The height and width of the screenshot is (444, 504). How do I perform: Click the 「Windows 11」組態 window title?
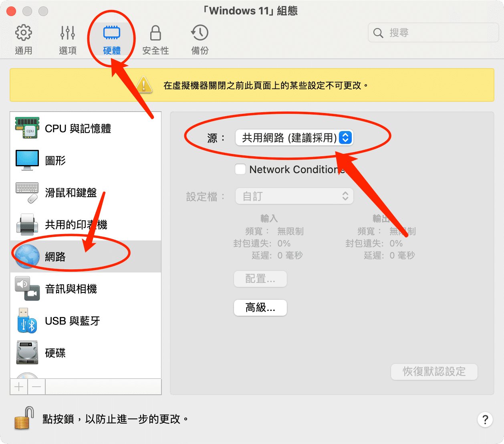pos(250,11)
